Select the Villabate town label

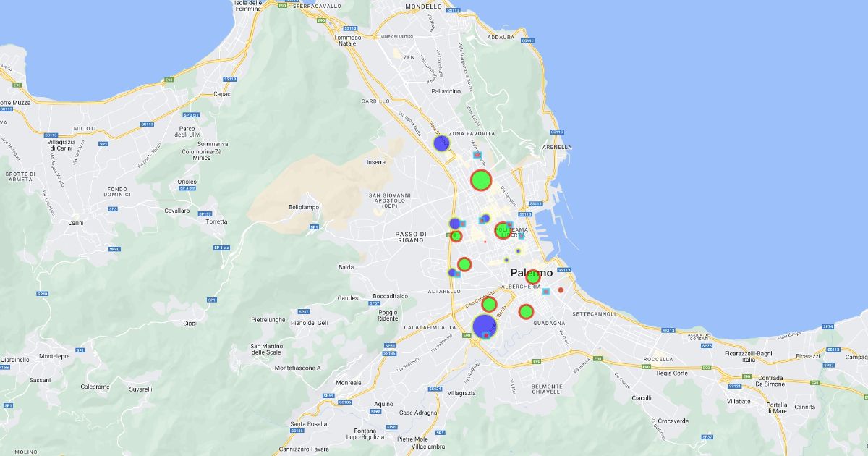(739, 400)
